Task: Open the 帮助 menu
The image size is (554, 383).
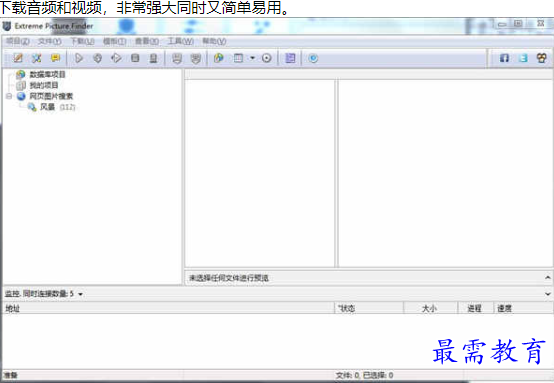Action: [x=214, y=41]
